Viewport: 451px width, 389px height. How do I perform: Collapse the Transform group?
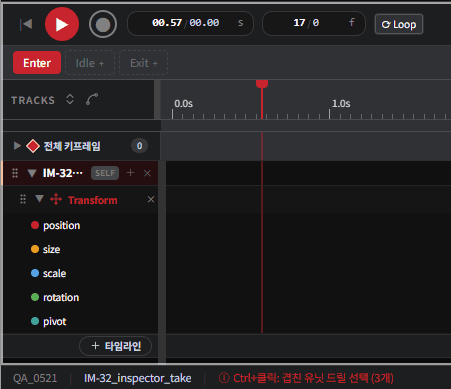pos(39,199)
